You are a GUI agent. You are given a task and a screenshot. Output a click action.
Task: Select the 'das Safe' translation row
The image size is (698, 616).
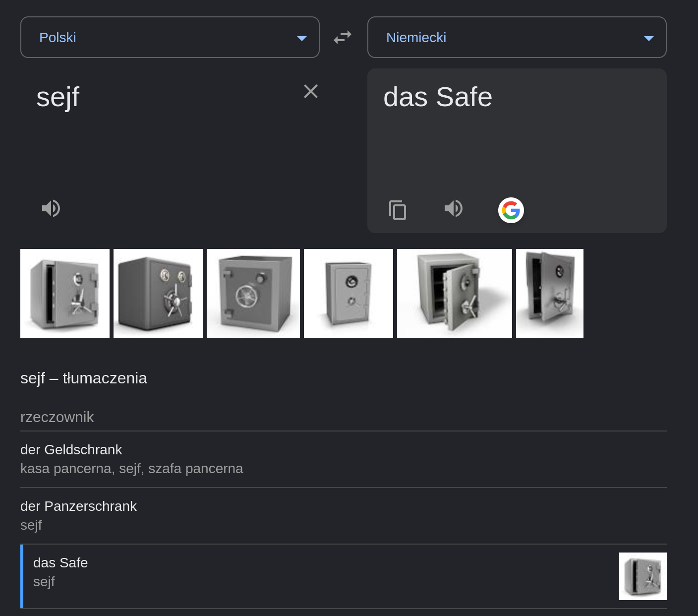(x=344, y=576)
